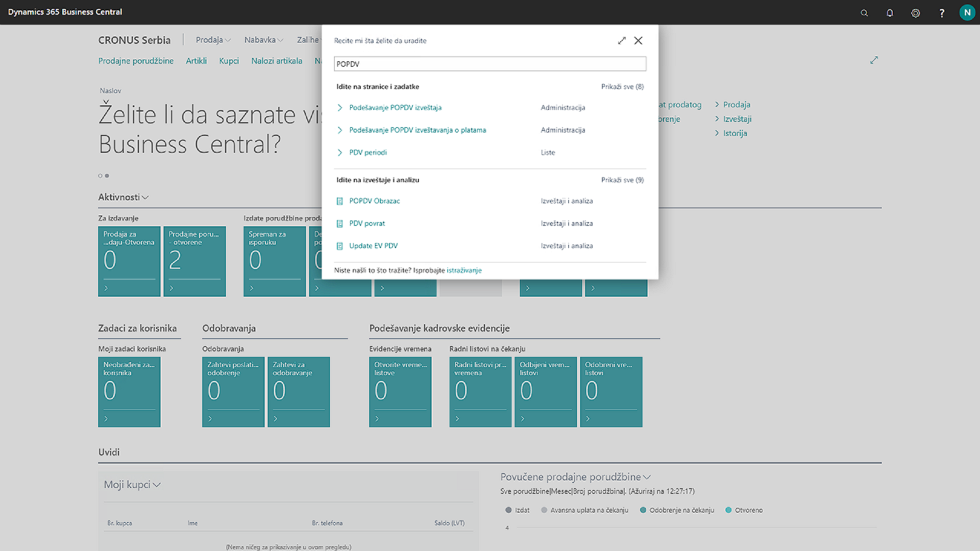Image resolution: width=980 pixels, height=551 pixels.
Task: Open the Kupci navigation item
Action: click(229, 61)
